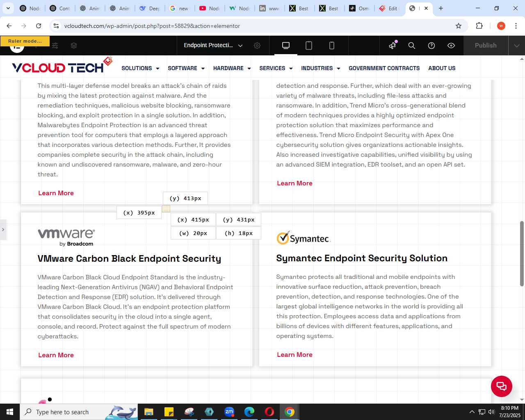Switch to the Edit tab
The width and height of the screenshot is (525, 420).
point(389,8)
